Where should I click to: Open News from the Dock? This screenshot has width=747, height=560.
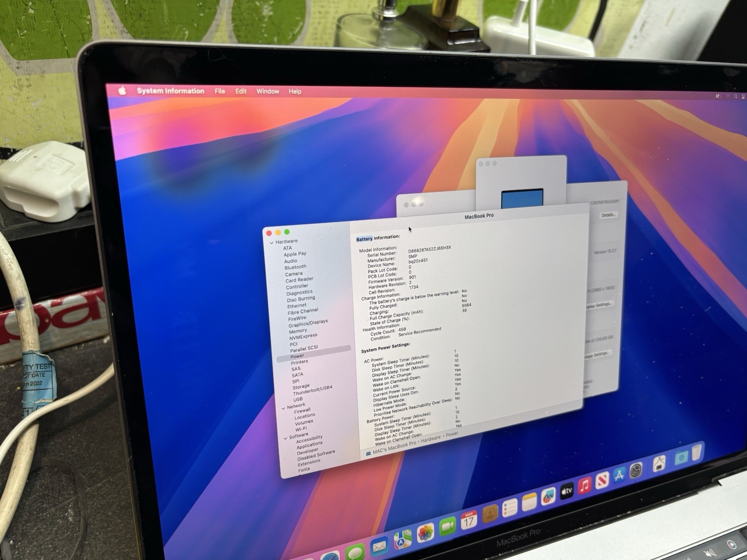point(602,480)
